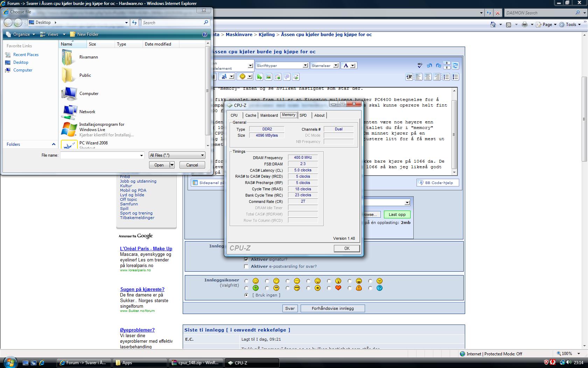Click the Forhåndsvise innlegg button
The height and width of the screenshot is (368, 588).
332,308
